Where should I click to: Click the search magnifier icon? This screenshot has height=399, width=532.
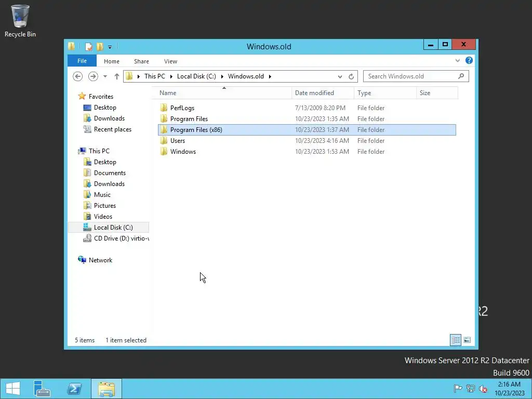pos(461,76)
